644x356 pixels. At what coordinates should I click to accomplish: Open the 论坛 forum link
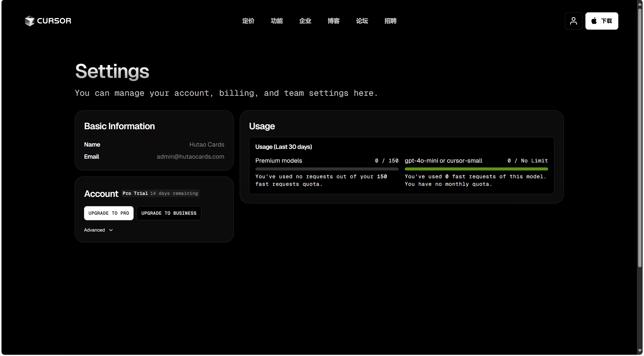coord(362,21)
